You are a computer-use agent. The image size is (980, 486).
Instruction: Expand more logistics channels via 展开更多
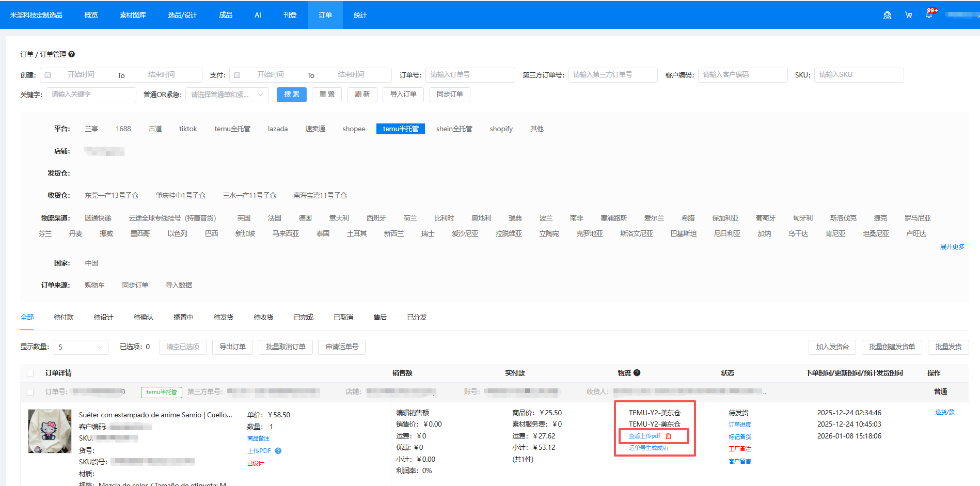(x=952, y=247)
